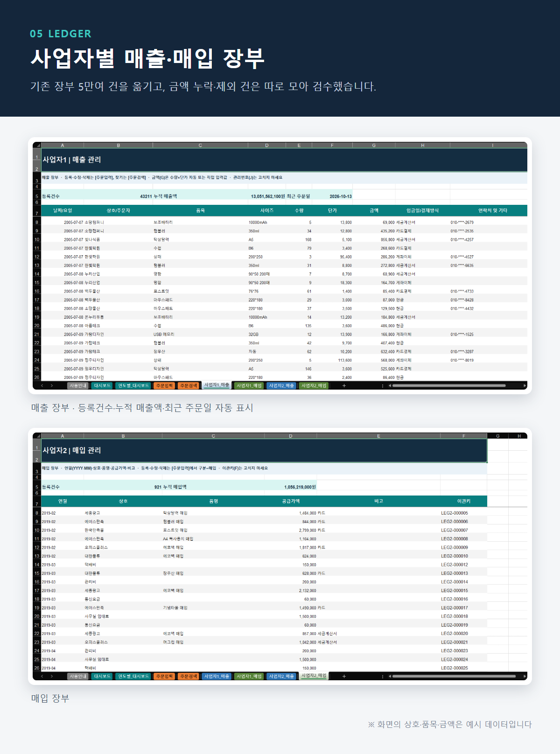Switch to 사업자2_매출 tab in 매입 관리 spreadsheet

click(281, 676)
